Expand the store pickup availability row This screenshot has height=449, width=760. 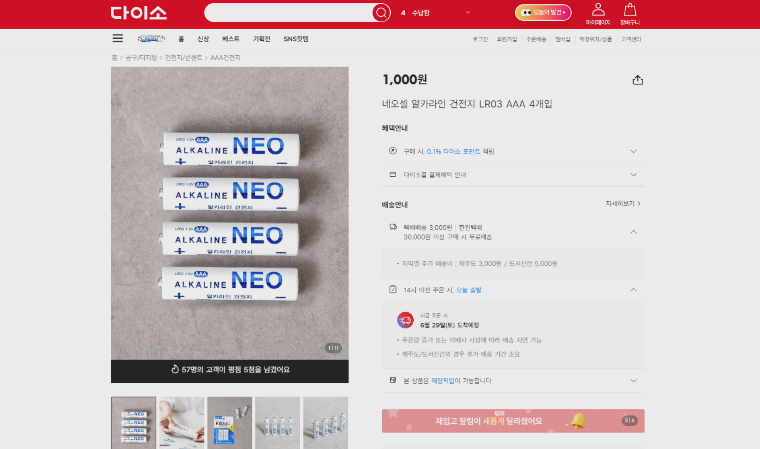[513, 381]
